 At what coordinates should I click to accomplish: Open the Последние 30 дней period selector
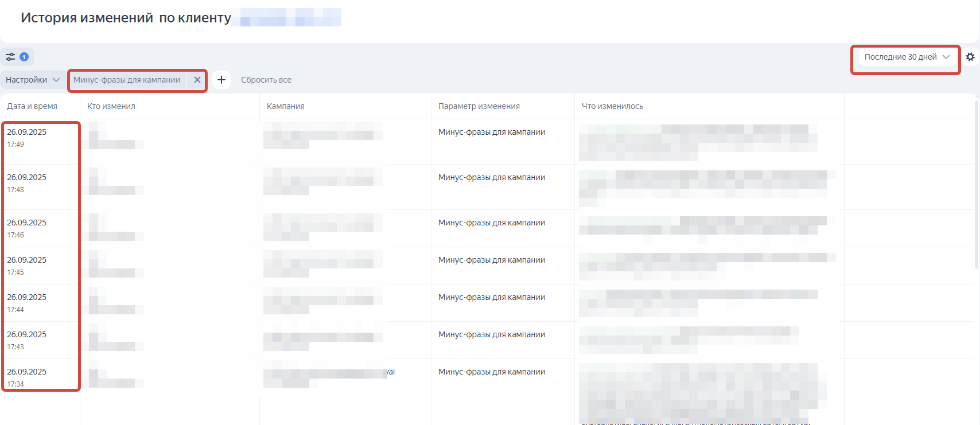(906, 57)
